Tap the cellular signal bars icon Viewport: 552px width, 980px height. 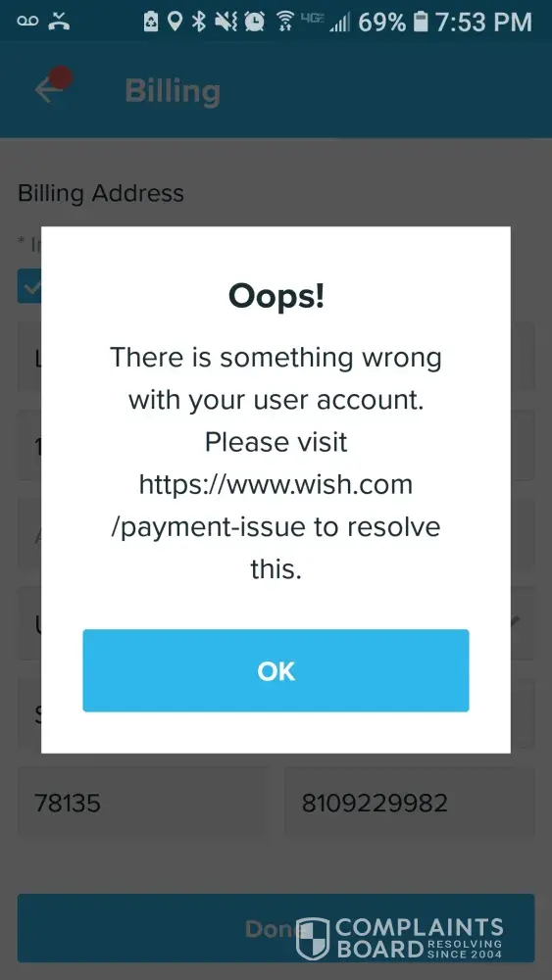click(x=339, y=23)
